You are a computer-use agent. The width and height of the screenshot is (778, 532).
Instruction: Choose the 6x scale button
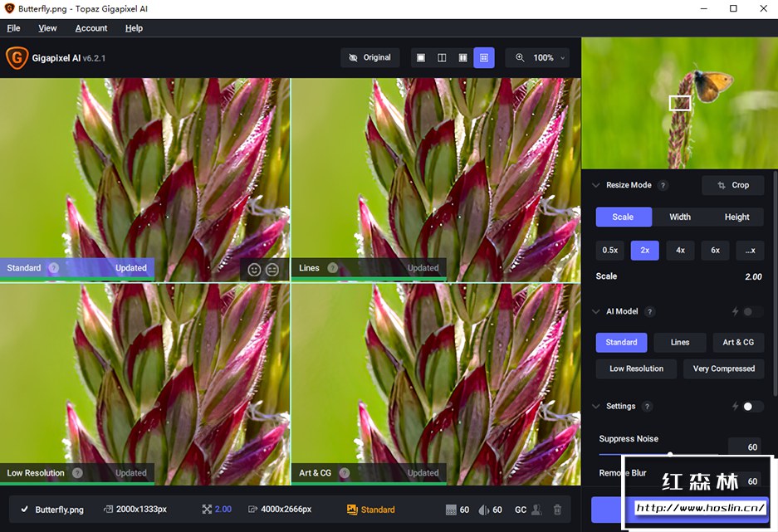tap(715, 251)
